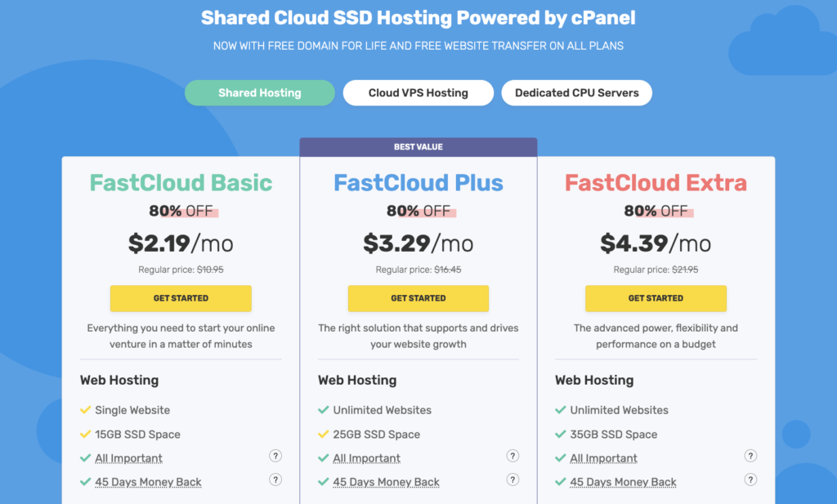This screenshot has height=504, width=837.
Task: Click 25GB SSD Space feature
Action: point(376,434)
